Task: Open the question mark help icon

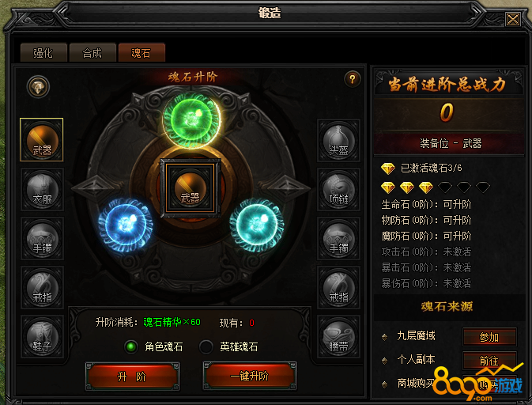Action: coord(353,79)
